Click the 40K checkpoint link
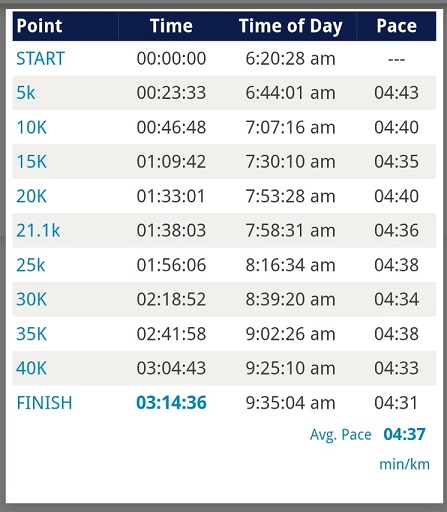447x512 pixels. point(32,368)
